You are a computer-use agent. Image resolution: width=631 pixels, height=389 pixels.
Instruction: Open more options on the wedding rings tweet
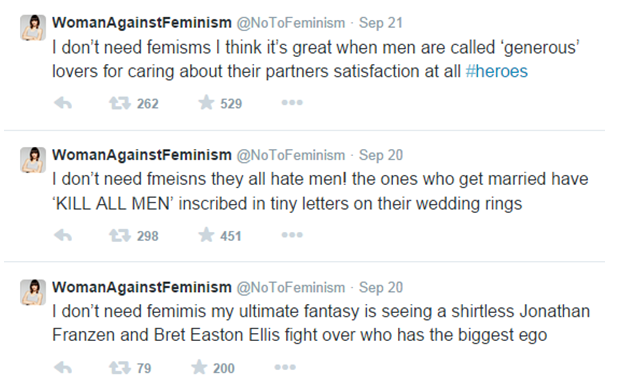point(292,235)
